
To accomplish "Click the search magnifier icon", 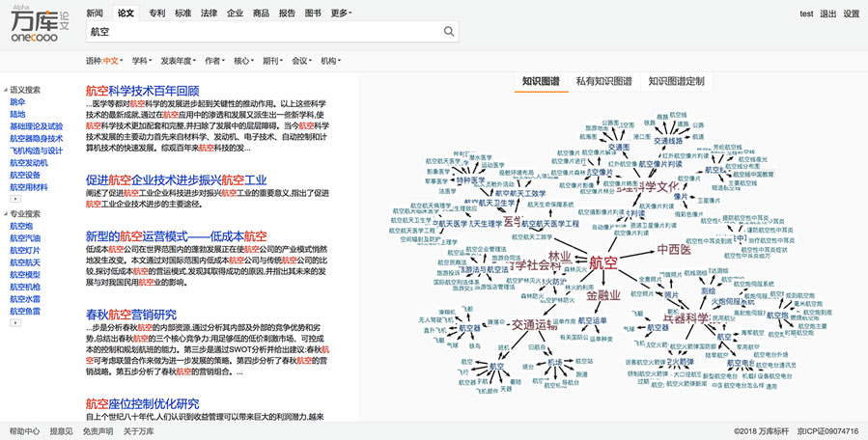I will point(449,32).
